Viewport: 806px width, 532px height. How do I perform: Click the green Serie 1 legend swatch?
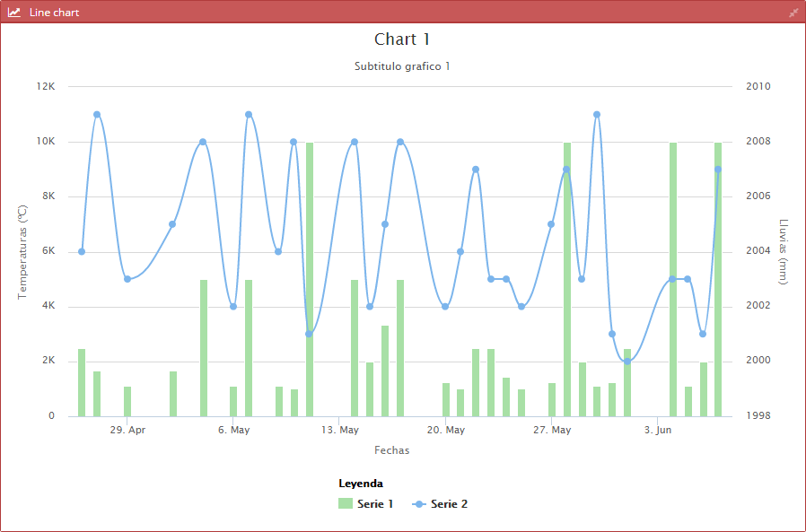[x=346, y=503]
